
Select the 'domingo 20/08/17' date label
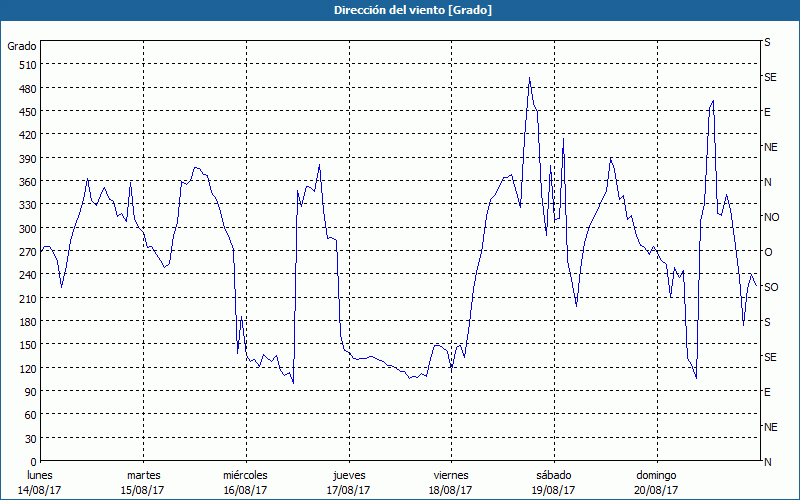(655, 482)
